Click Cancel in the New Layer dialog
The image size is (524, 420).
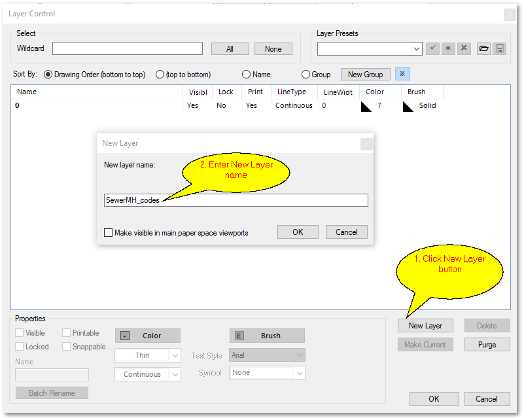[x=347, y=232]
